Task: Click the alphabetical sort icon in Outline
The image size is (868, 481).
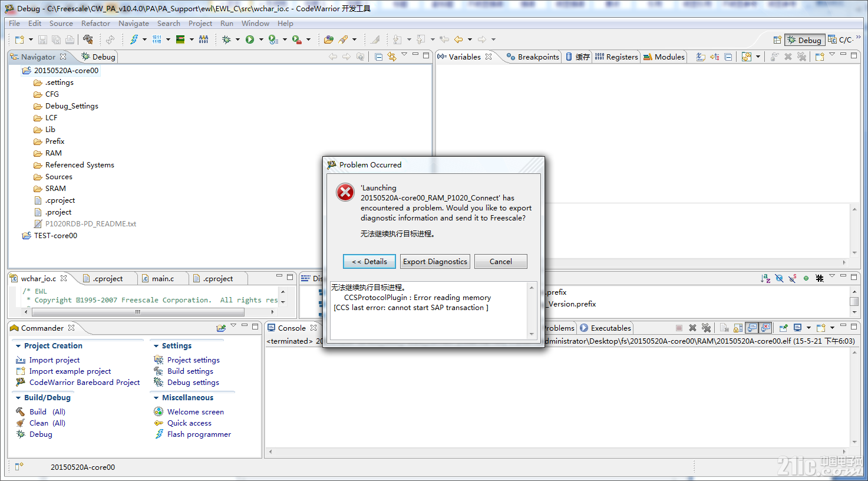Action: (765, 278)
